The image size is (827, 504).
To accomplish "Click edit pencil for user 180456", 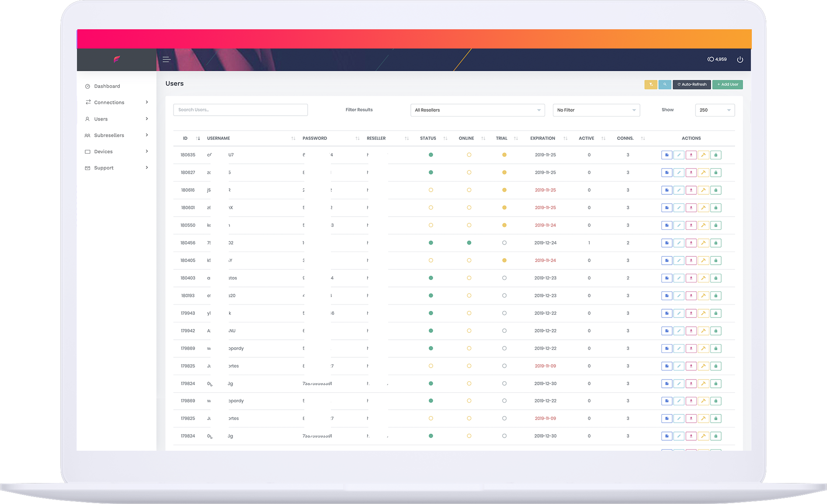I will pyautogui.click(x=679, y=243).
